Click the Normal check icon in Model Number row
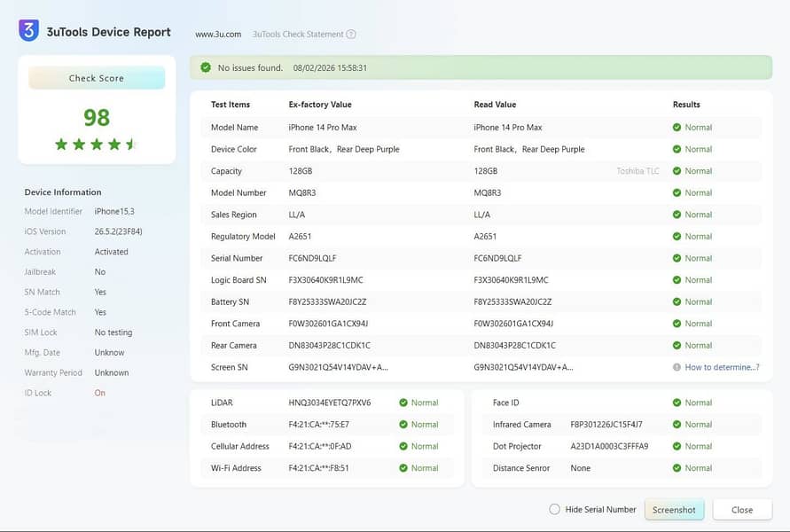The height and width of the screenshot is (532, 790). coord(677,192)
